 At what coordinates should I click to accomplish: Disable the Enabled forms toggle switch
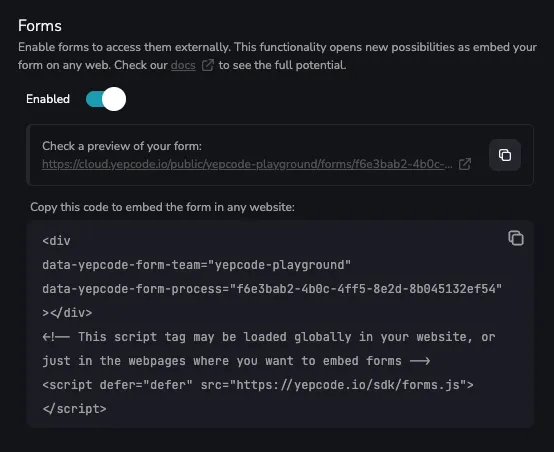pyautogui.click(x=106, y=99)
